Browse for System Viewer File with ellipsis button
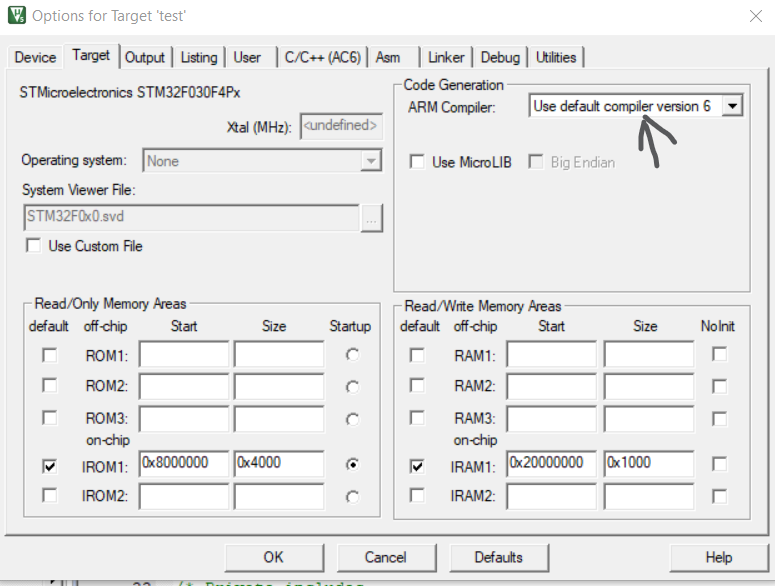 pyautogui.click(x=371, y=217)
